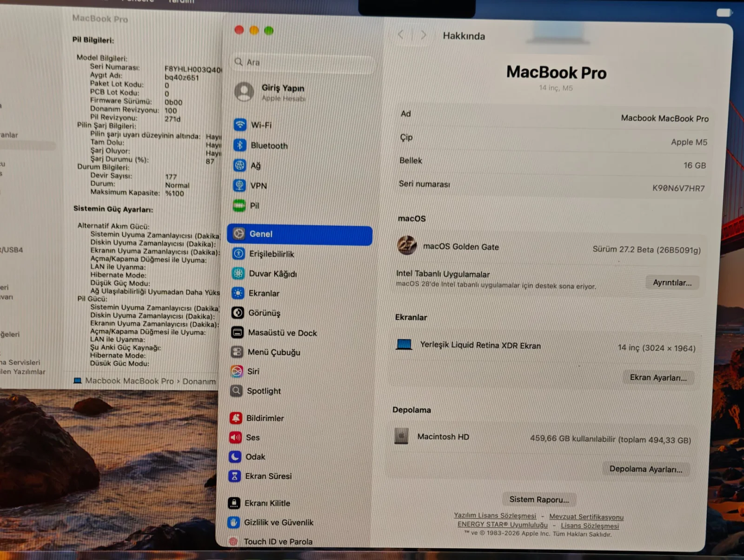Open the Ses sound icon

235,437
